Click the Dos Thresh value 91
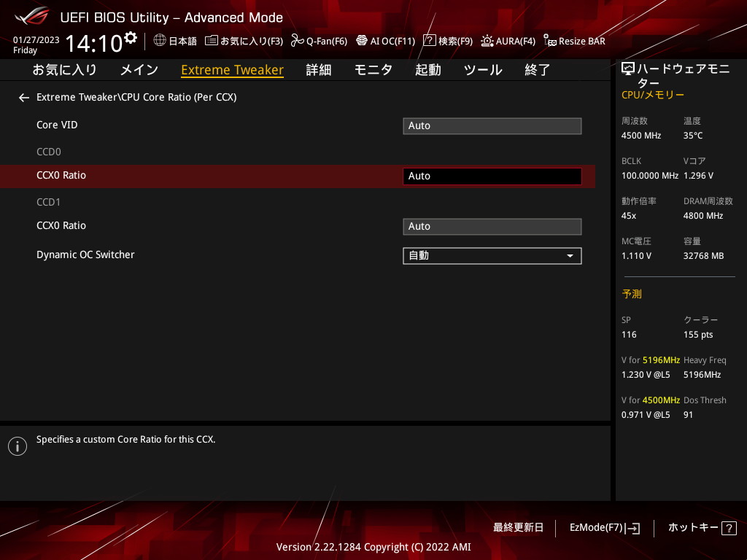 (688, 415)
